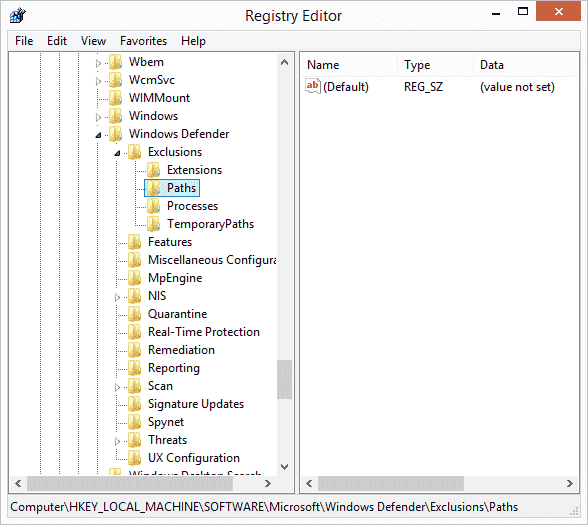Screen dimensions: 588x525
Task: Click the Spynet folder icon
Action: click(x=135, y=422)
